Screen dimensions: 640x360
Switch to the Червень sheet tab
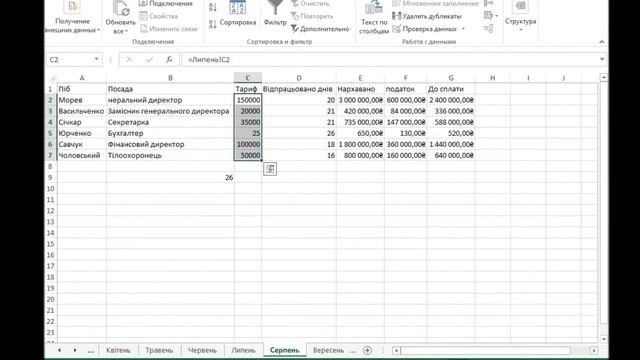[x=202, y=350]
